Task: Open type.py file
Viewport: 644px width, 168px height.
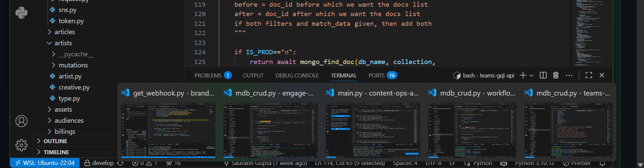Action: (x=69, y=98)
